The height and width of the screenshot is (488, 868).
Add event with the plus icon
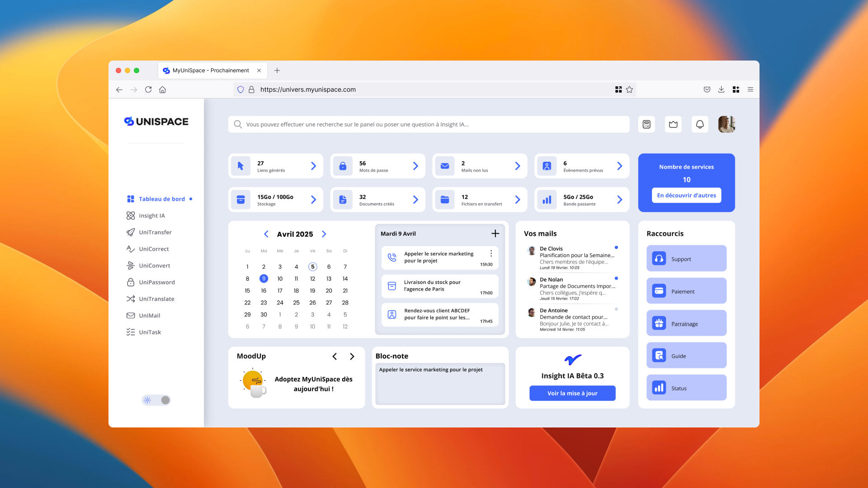495,233
